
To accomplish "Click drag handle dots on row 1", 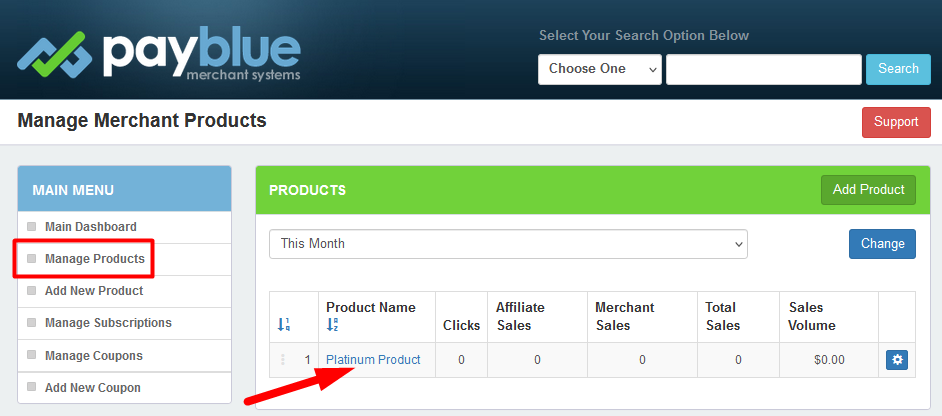I will (283, 360).
